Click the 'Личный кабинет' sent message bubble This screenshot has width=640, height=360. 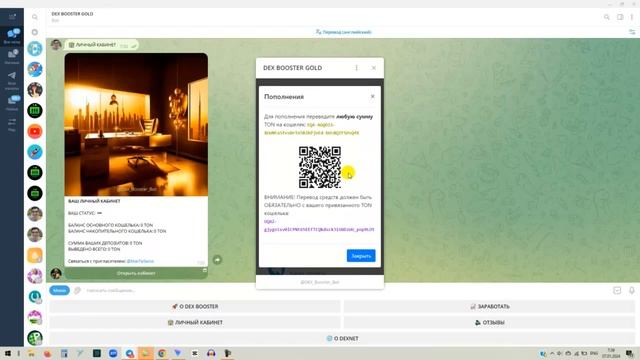click(102, 45)
